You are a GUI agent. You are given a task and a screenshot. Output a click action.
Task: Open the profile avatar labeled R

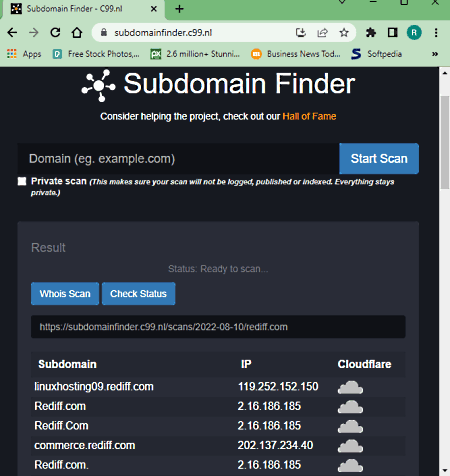click(414, 33)
